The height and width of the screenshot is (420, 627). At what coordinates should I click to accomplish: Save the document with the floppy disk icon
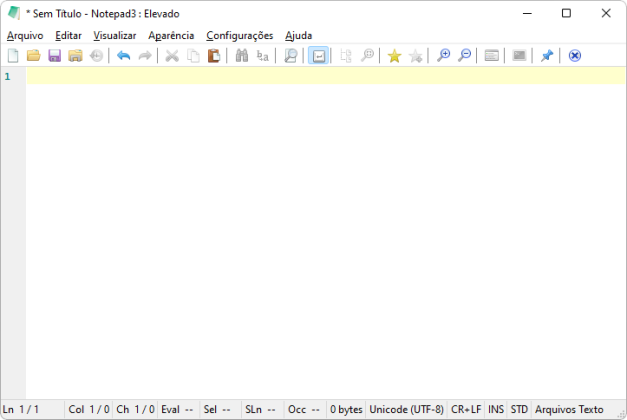coord(54,56)
